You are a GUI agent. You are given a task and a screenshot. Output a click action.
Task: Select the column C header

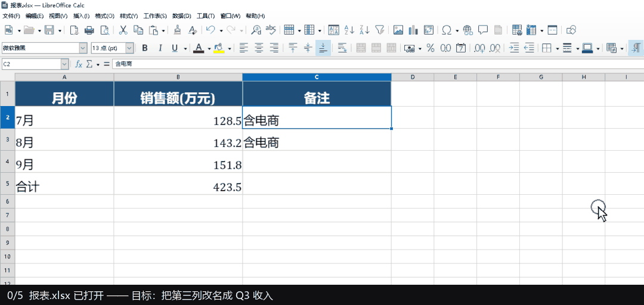(317, 77)
